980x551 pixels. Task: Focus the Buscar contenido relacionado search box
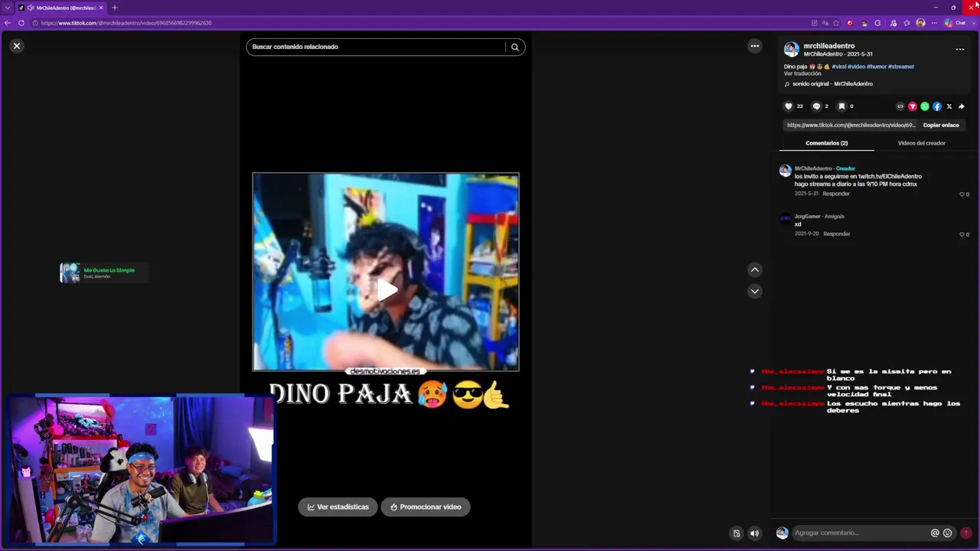(x=376, y=47)
